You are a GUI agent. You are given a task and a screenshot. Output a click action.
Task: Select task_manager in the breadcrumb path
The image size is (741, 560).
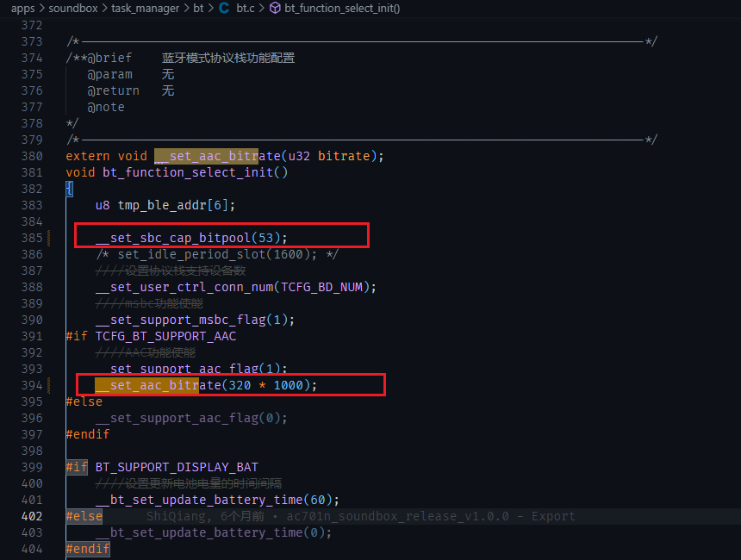[146, 9]
